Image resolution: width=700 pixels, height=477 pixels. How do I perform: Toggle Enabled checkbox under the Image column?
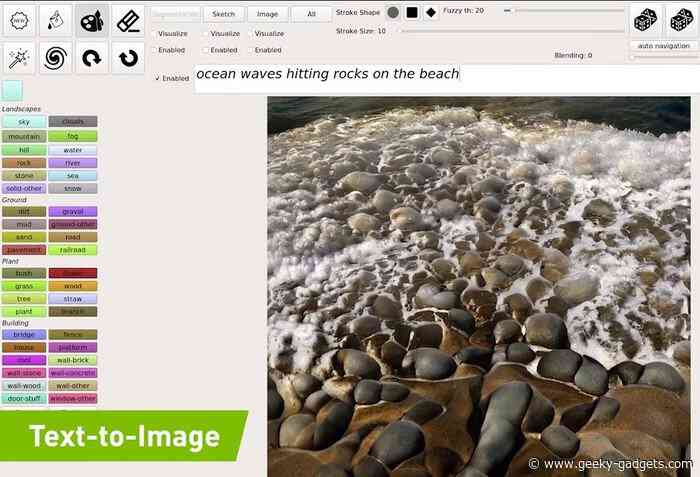250,50
